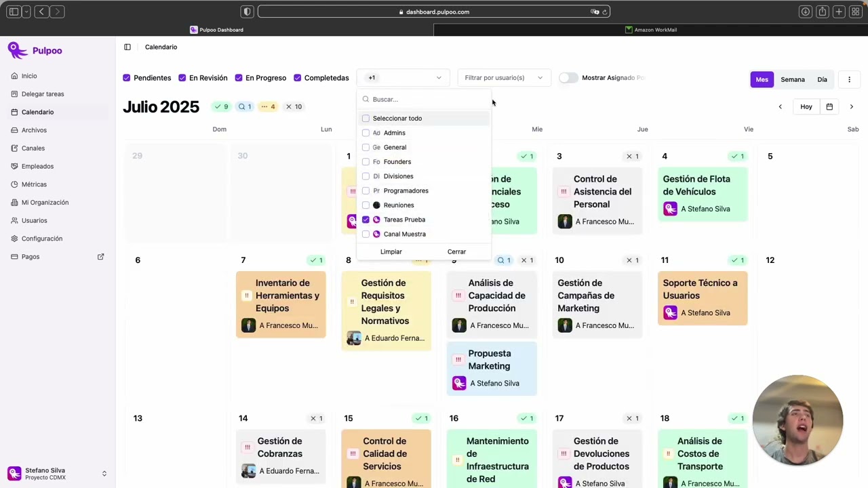Open Propuesta Marketing task card
The height and width of the screenshot is (488, 868).
[x=492, y=369]
